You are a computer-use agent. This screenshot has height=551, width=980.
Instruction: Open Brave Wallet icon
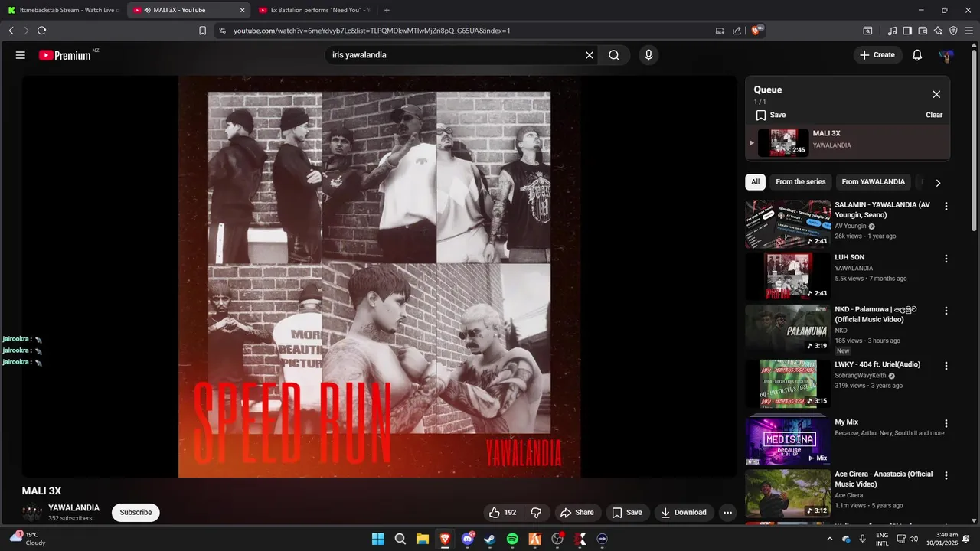[x=923, y=31]
